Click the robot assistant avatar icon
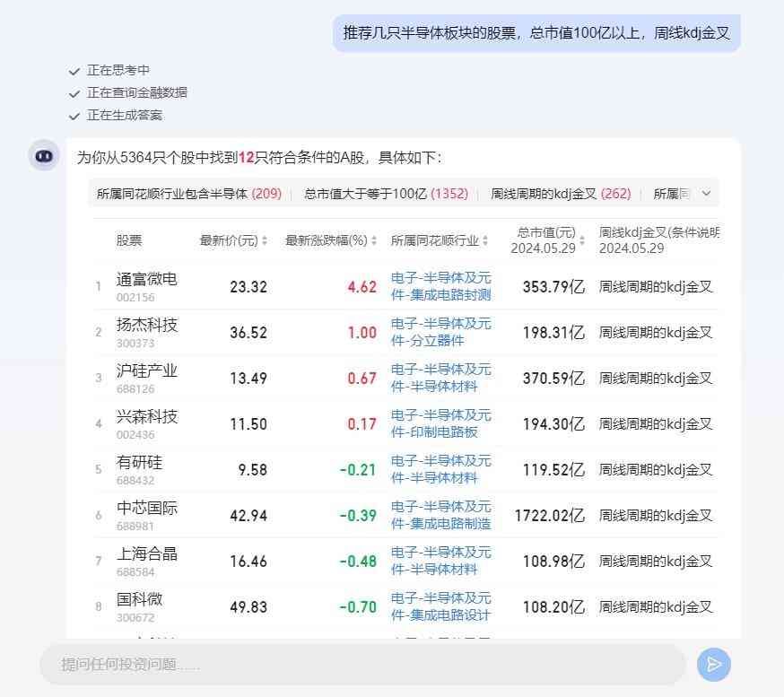The image size is (784, 697). pos(44,155)
